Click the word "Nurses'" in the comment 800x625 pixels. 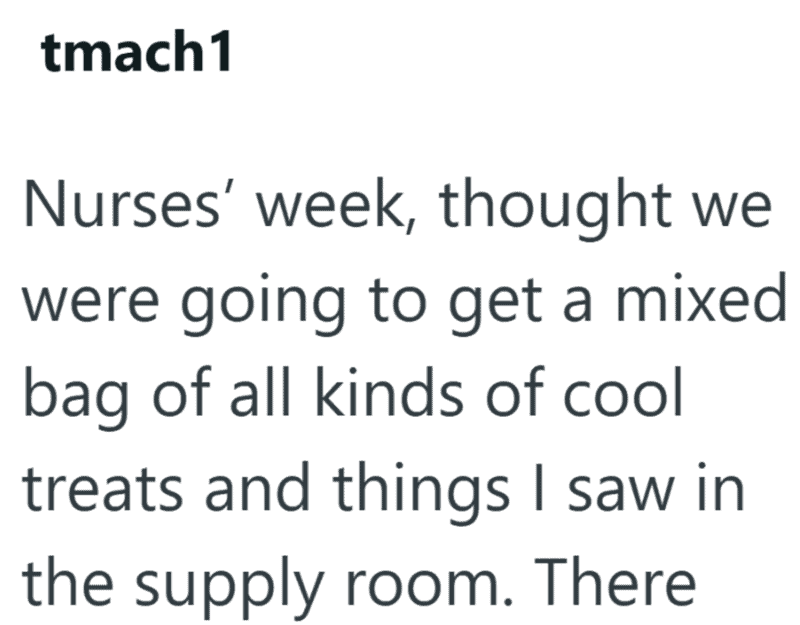(x=123, y=205)
